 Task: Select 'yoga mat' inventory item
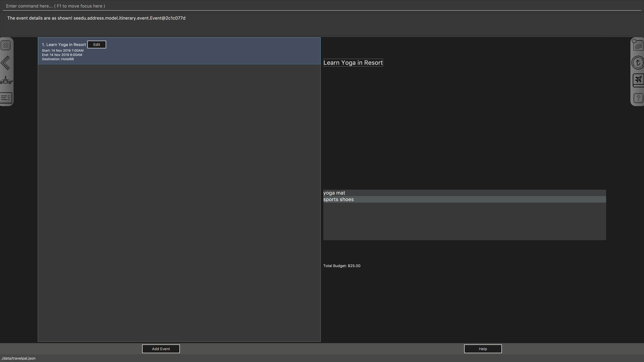pyautogui.click(x=465, y=193)
